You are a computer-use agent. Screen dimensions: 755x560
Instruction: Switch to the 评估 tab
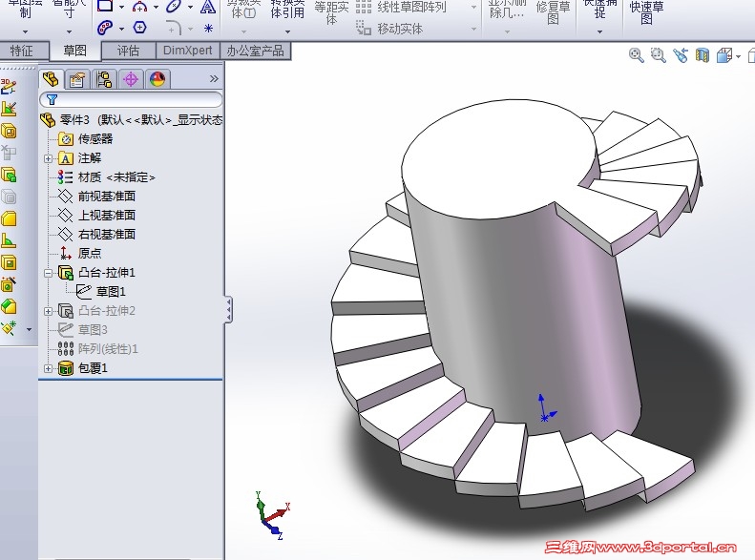(128, 51)
